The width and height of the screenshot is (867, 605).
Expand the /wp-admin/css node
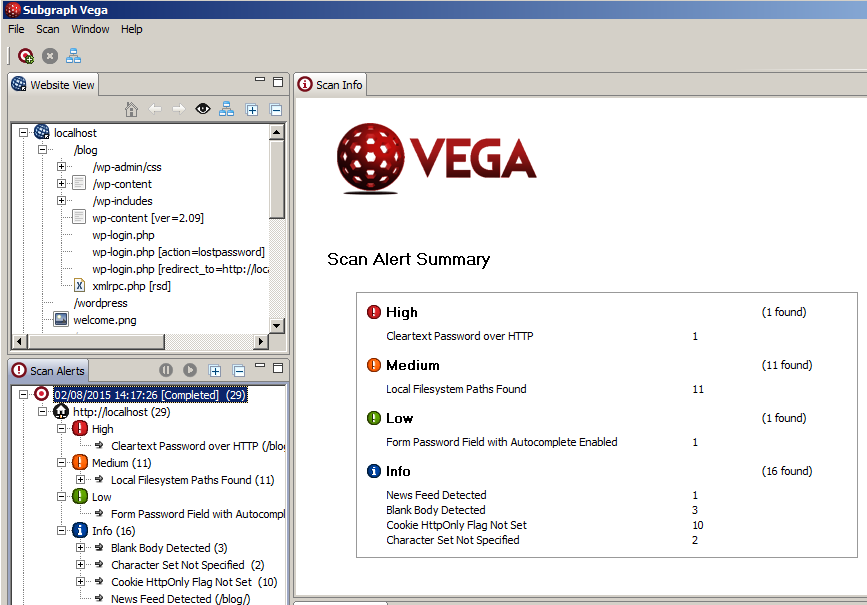61,166
